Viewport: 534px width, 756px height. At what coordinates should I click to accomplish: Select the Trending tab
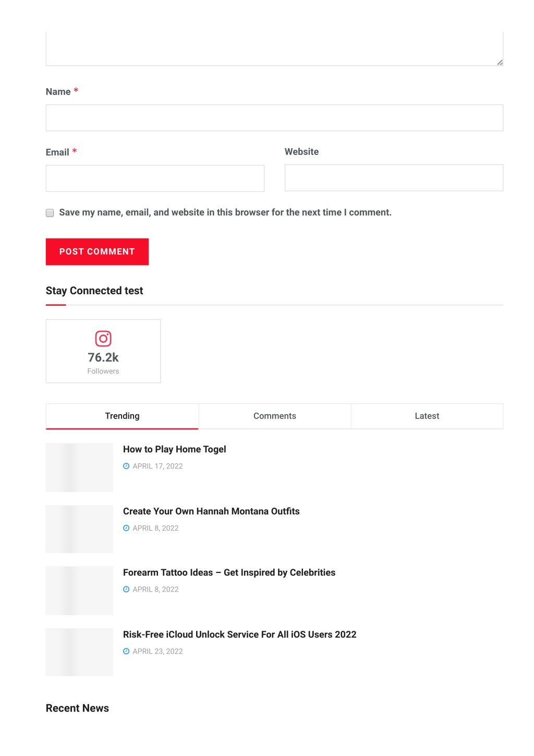[122, 416]
